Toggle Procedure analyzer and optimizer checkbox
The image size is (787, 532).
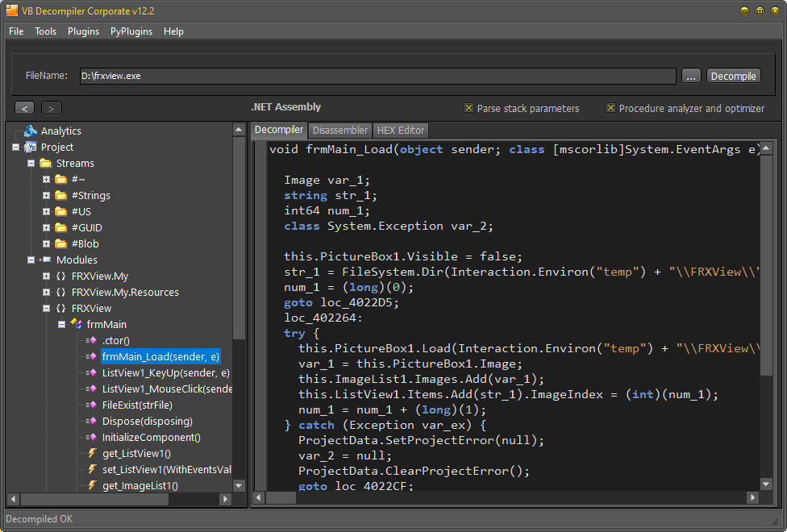tap(611, 108)
